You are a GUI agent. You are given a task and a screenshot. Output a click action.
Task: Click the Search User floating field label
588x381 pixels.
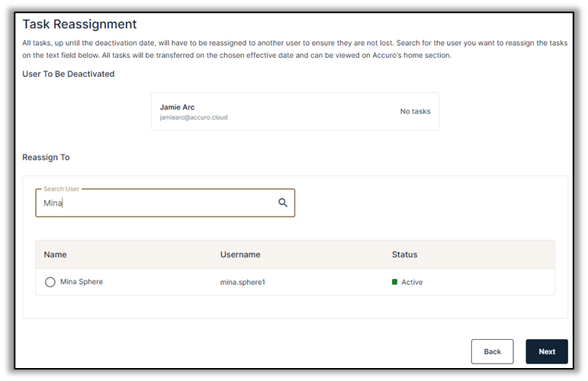click(x=61, y=188)
